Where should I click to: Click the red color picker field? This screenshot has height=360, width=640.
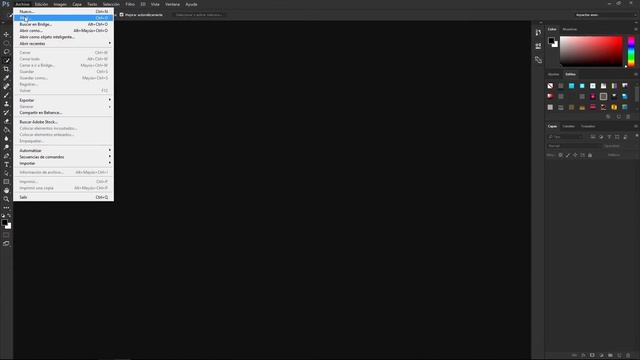(x=591, y=51)
